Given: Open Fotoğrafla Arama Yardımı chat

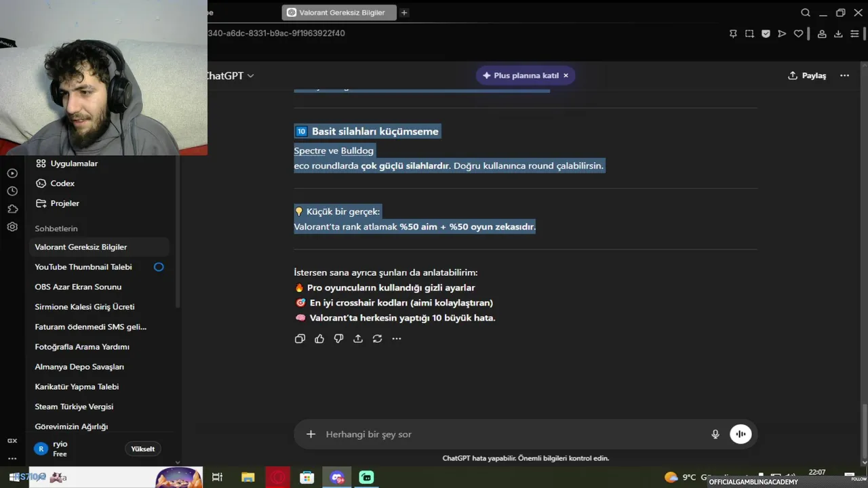Looking at the screenshot, I should click(99, 347).
